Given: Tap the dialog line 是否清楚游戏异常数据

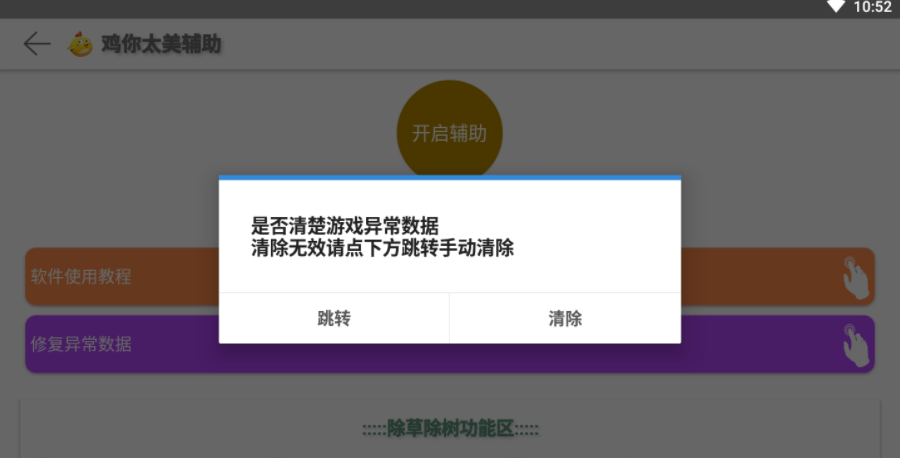Looking at the screenshot, I should [x=344, y=226].
